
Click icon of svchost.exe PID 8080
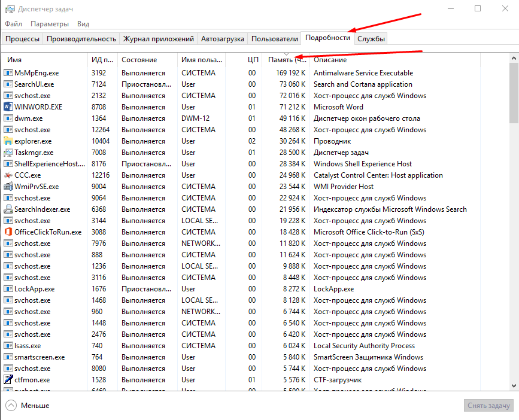coord(8,368)
